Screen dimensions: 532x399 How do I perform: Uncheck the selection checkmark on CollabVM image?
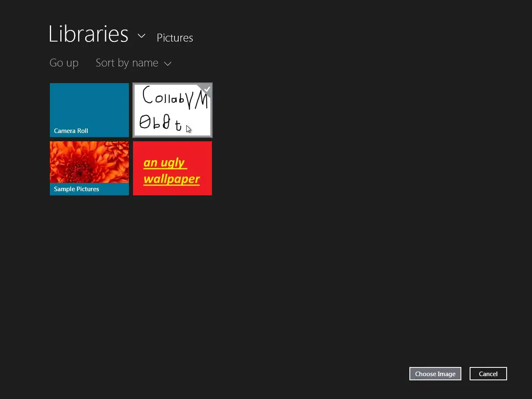pos(207,89)
